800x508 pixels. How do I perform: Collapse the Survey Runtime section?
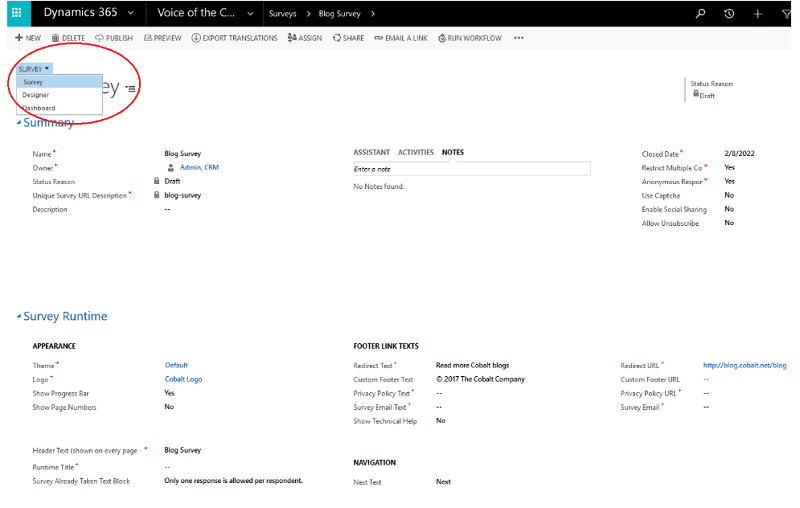19,316
